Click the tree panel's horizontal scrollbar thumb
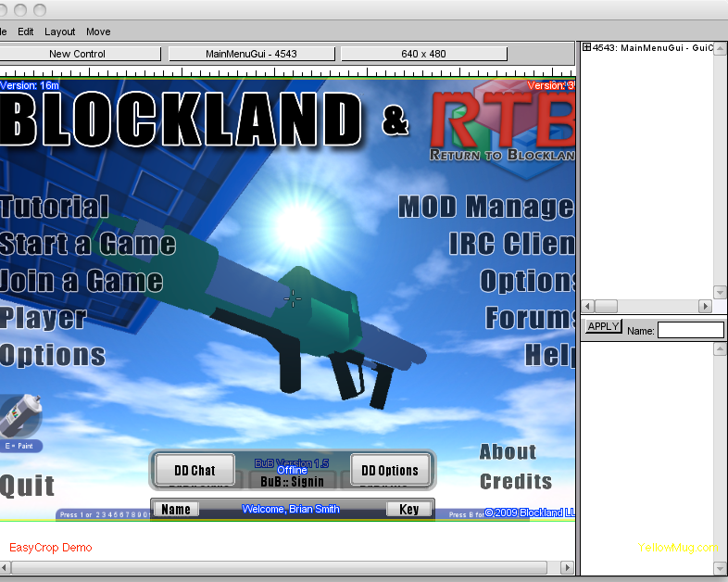 [x=606, y=306]
